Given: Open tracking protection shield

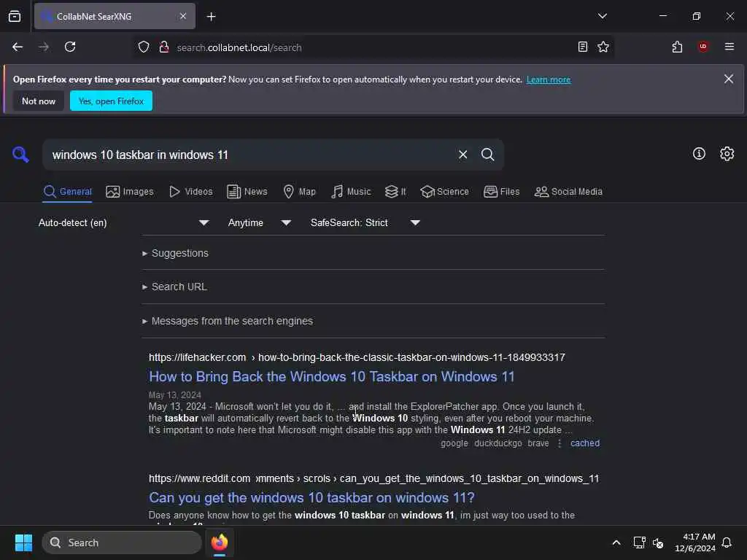Looking at the screenshot, I should 144,47.
